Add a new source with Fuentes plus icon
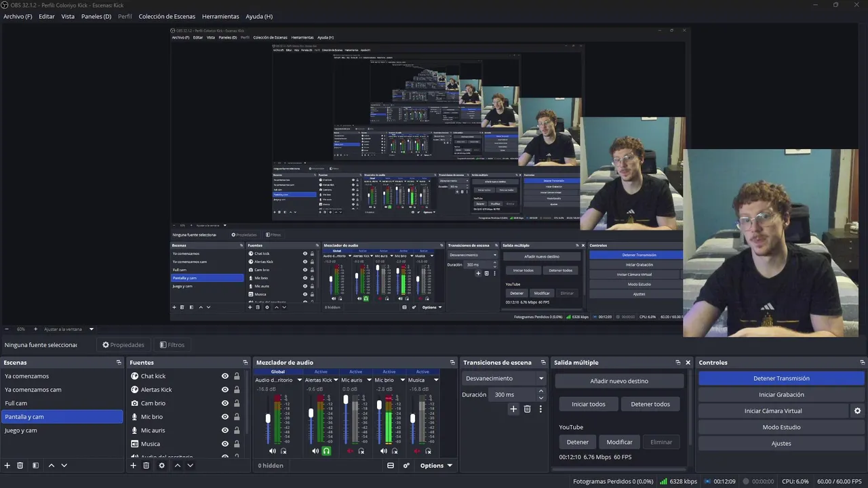The image size is (868, 488). (x=133, y=466)
